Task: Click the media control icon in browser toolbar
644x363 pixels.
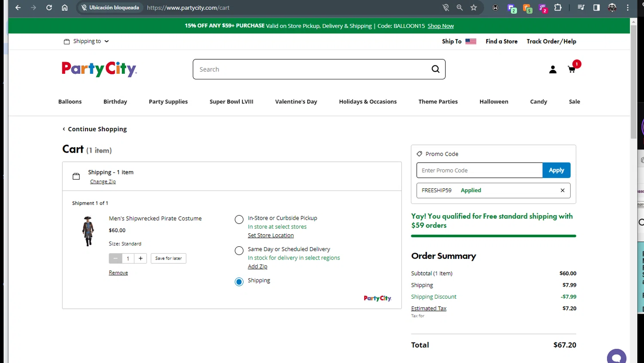Action: (581, 8)
